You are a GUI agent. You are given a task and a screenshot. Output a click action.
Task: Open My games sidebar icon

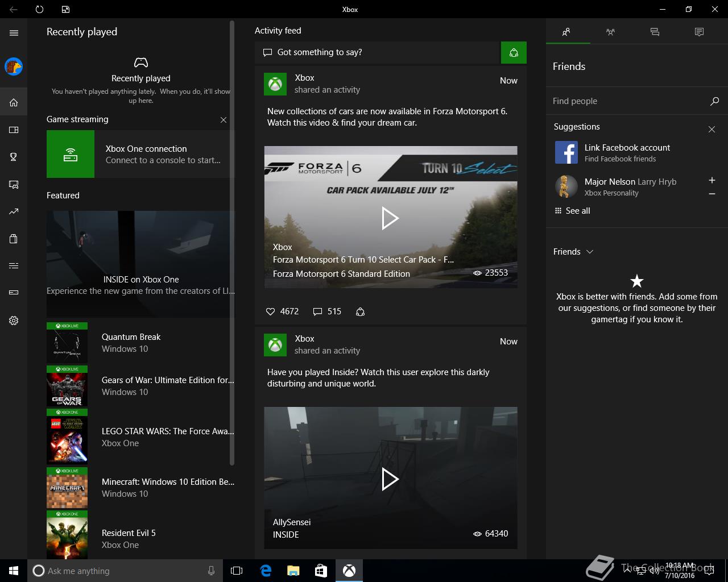coord(14,130)
